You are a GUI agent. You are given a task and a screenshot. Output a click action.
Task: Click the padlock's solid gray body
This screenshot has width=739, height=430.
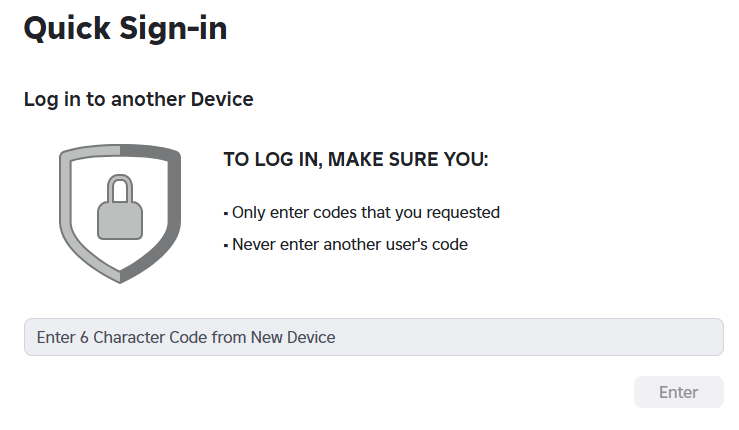[120, 220]
